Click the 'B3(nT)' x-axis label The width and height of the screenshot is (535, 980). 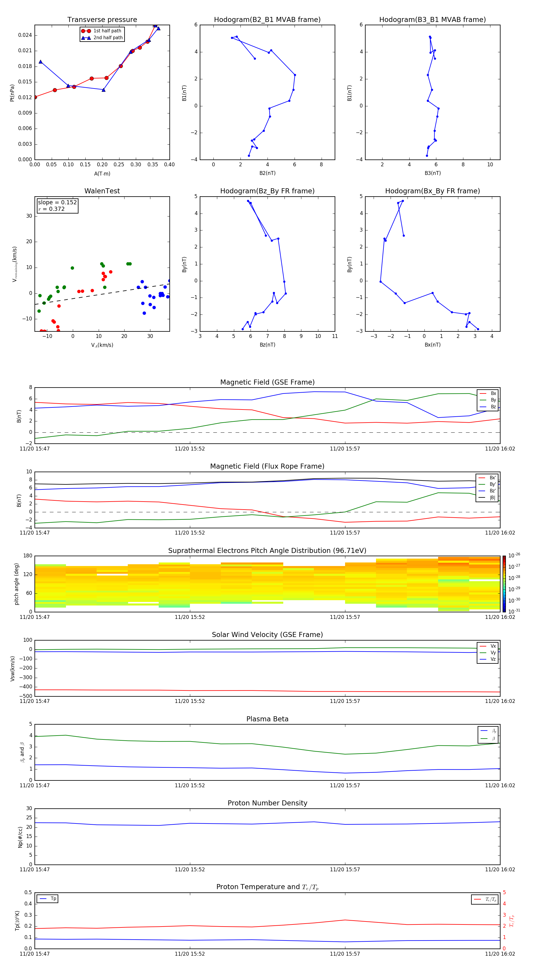432,173
